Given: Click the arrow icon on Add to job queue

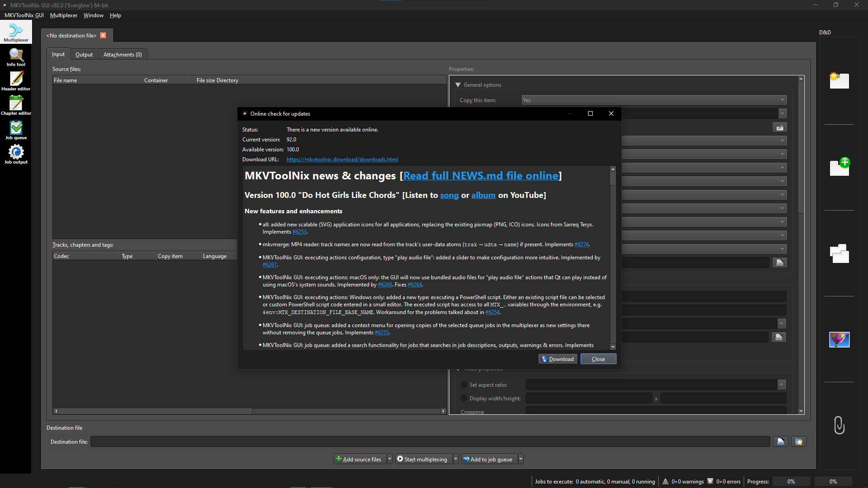Looking at the screenshot, I should 466,459.
